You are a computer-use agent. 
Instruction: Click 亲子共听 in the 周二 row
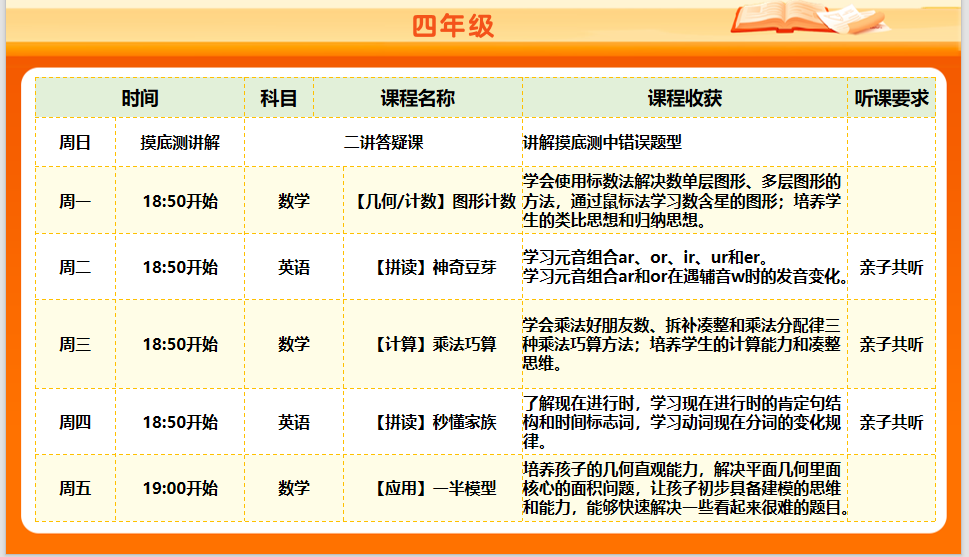pyautogui.click(x=891, y=268)
